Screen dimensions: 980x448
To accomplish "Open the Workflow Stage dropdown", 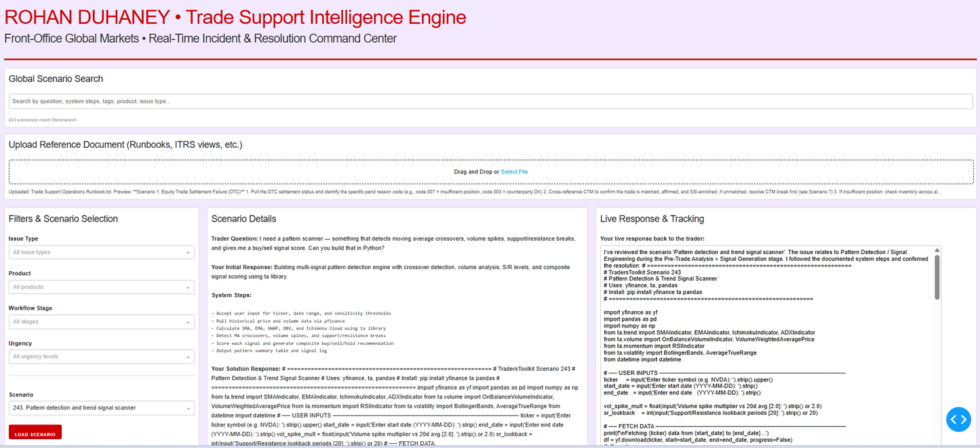I will point(102,322).
